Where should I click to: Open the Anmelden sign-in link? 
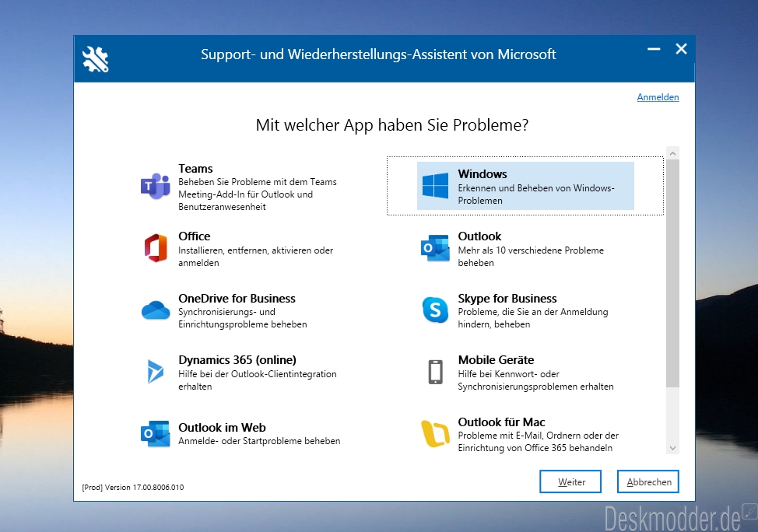[658, 97]
